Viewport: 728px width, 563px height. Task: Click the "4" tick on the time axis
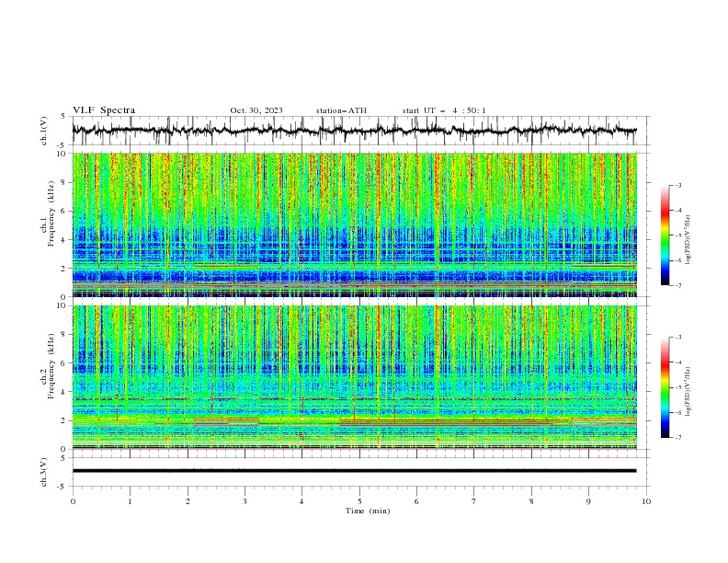click(x=301, y=501)
